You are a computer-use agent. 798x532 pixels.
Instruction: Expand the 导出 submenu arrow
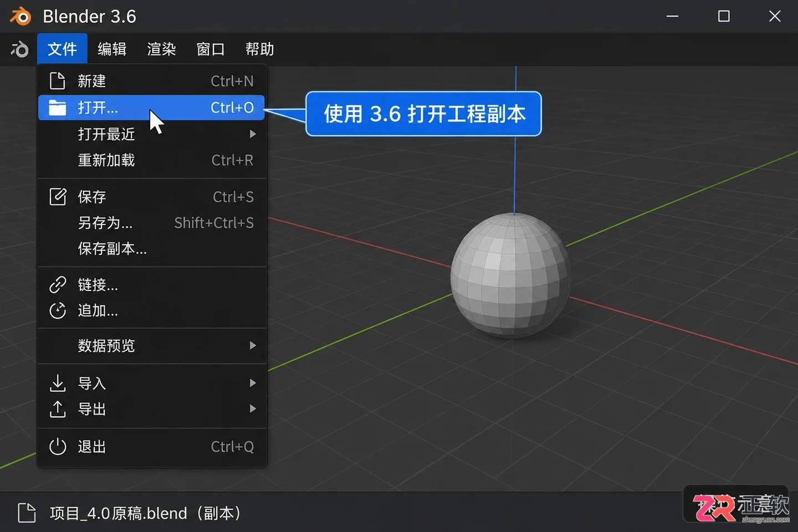253,409
